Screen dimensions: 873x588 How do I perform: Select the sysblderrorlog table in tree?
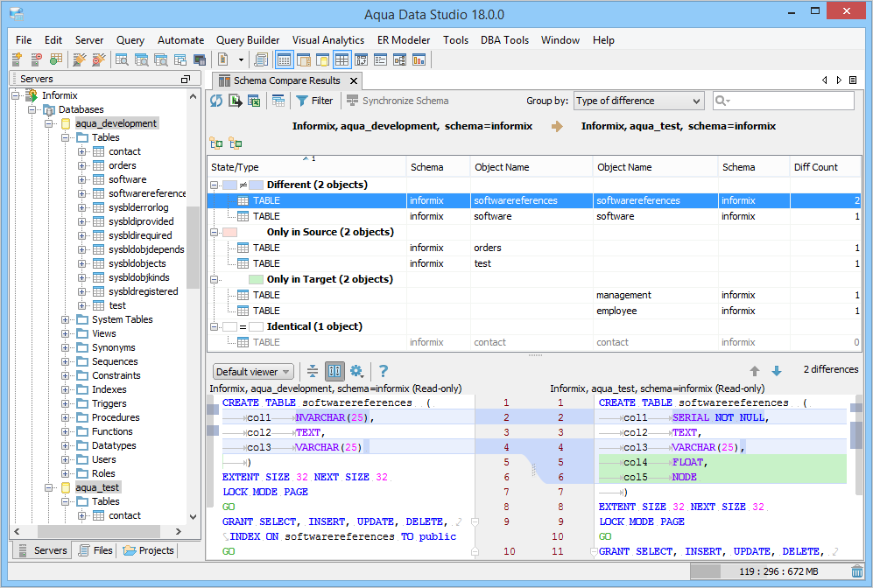138,207
